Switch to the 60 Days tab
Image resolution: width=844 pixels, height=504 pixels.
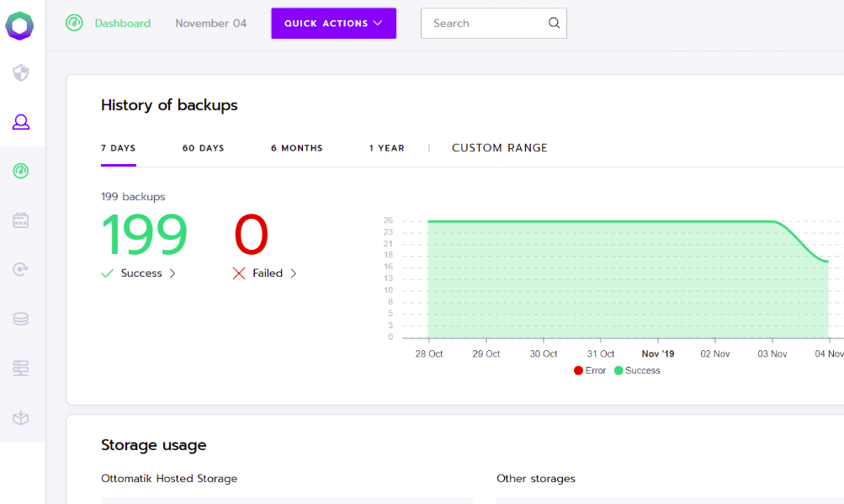[203, 148]
